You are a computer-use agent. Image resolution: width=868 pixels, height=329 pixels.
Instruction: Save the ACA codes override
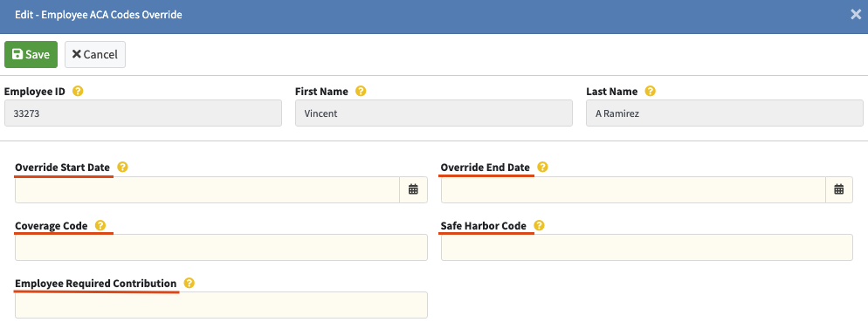click(x=31, y=54)
